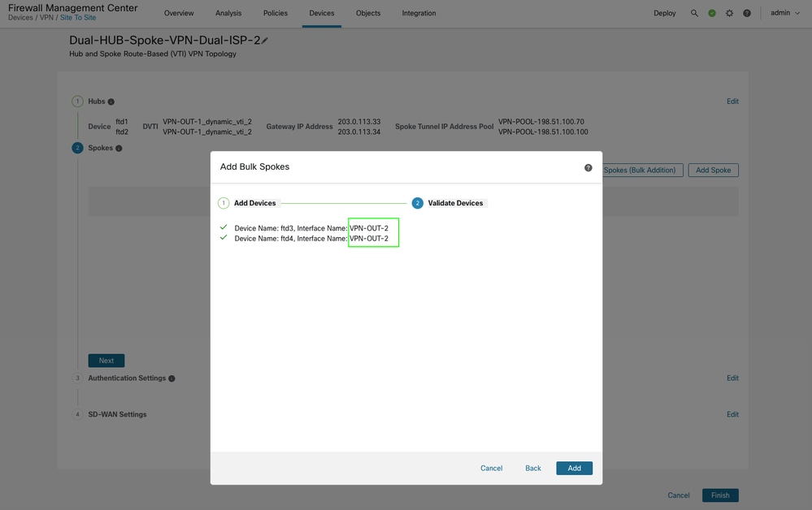Click hub device ftd2 text

[x=122, y=132]
